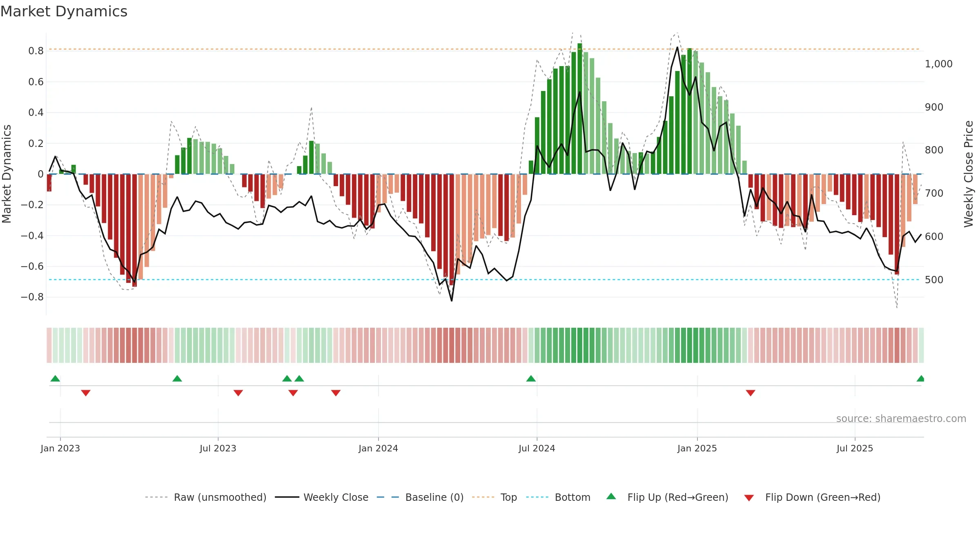The image size is (980, 551).
Task: Click the deepest red bar near Mar 2023
Action: (x=134, y=231)
